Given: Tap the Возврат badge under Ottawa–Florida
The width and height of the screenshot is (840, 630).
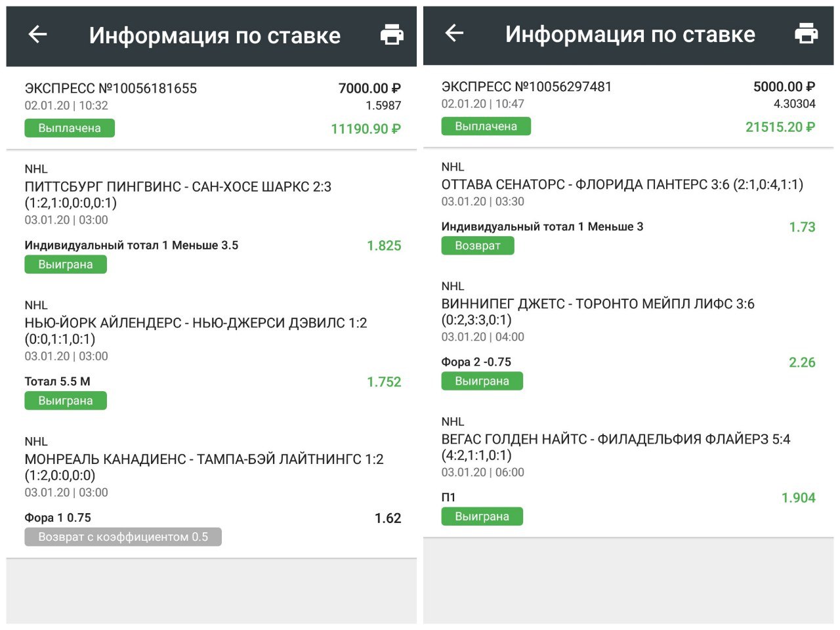Looking at the screenshot, I should click(x=477, y=245).
